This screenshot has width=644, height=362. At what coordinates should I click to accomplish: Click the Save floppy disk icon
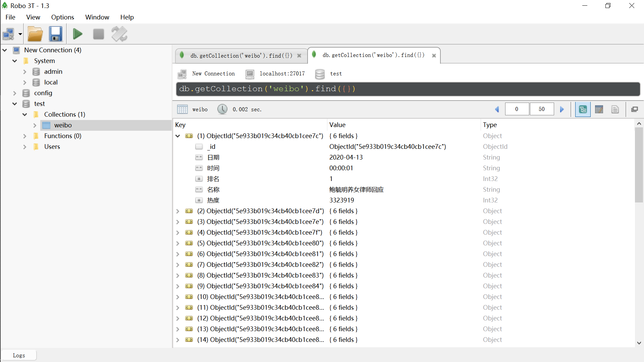click(x=56, y=34)
